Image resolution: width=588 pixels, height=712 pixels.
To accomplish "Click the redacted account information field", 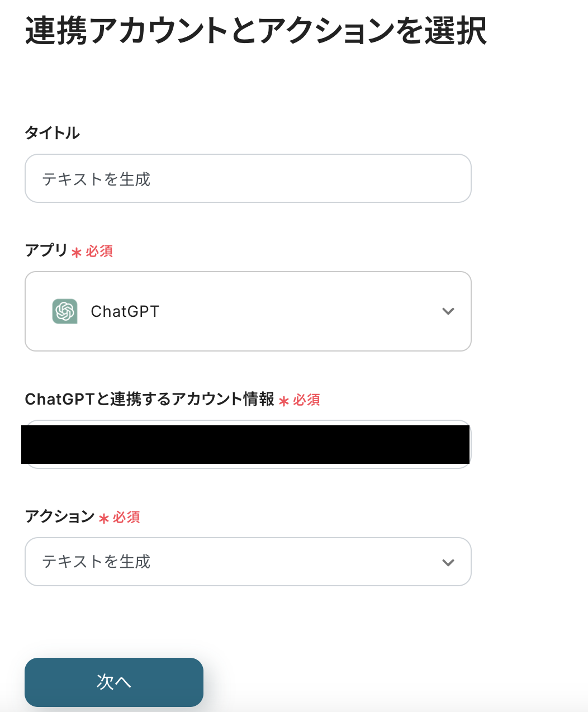I will click(x=248, y=445).
